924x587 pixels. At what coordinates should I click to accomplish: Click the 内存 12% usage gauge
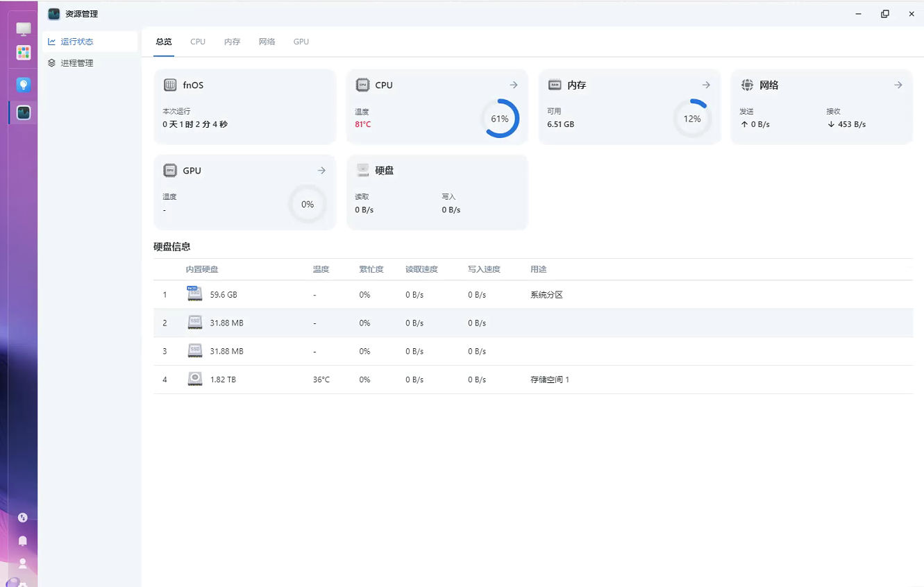click(692, 119)
